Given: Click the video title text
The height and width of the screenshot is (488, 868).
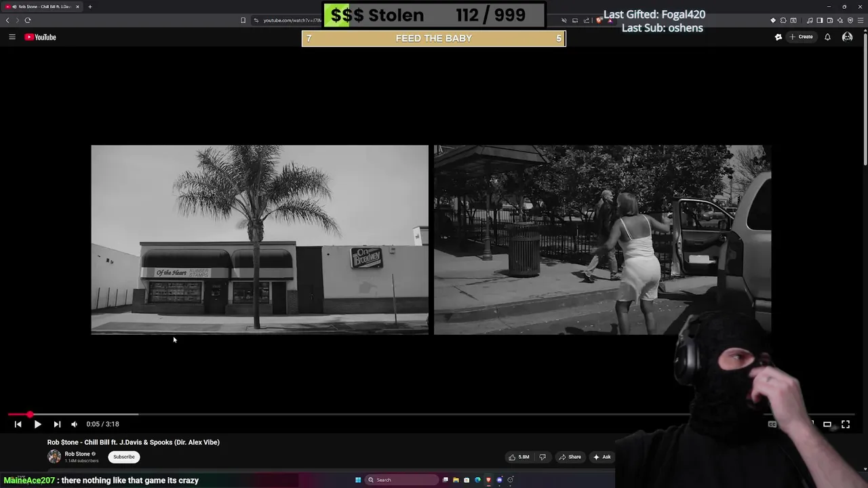Looking at the screenshot, I should 134,442.
